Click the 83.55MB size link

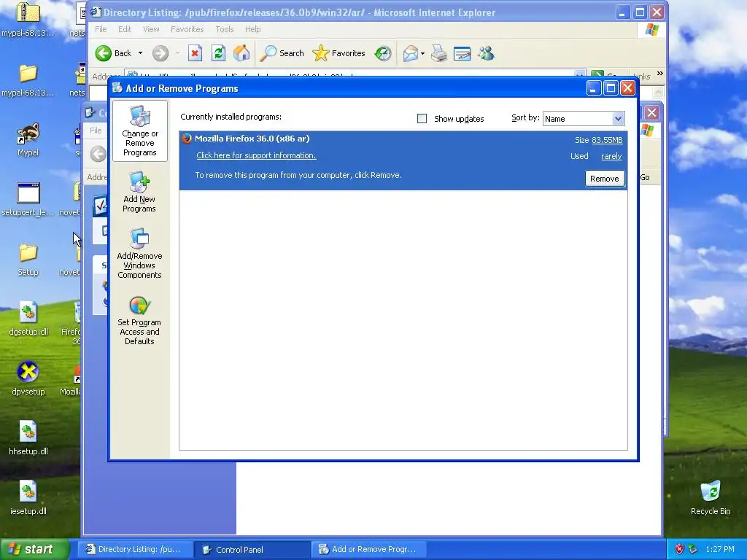(x=607, y=140)
